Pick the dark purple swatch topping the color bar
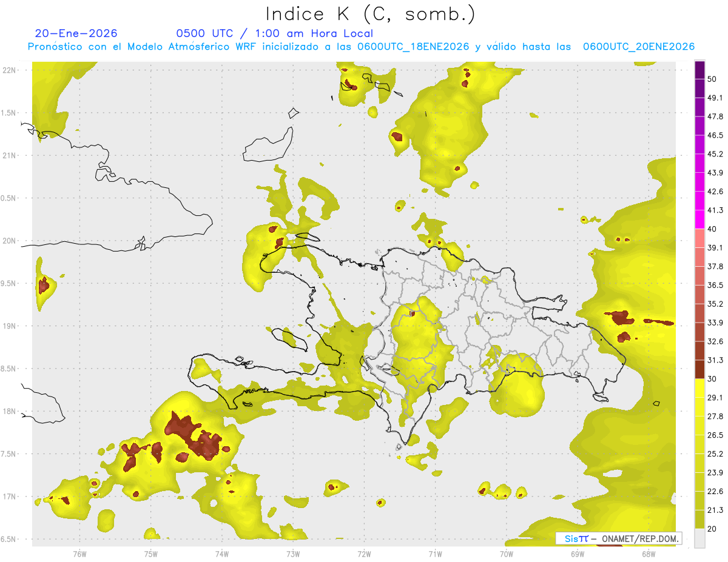Viewport: 728px width, 562px height. [x=699, y=70]
